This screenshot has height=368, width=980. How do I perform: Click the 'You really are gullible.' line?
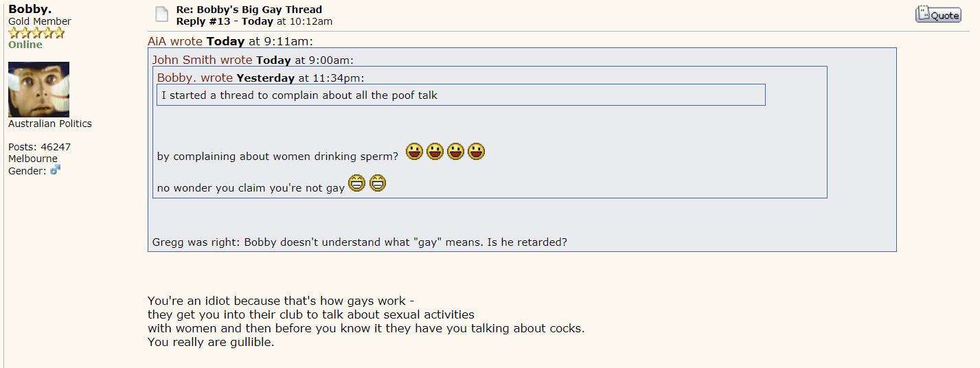211,342
